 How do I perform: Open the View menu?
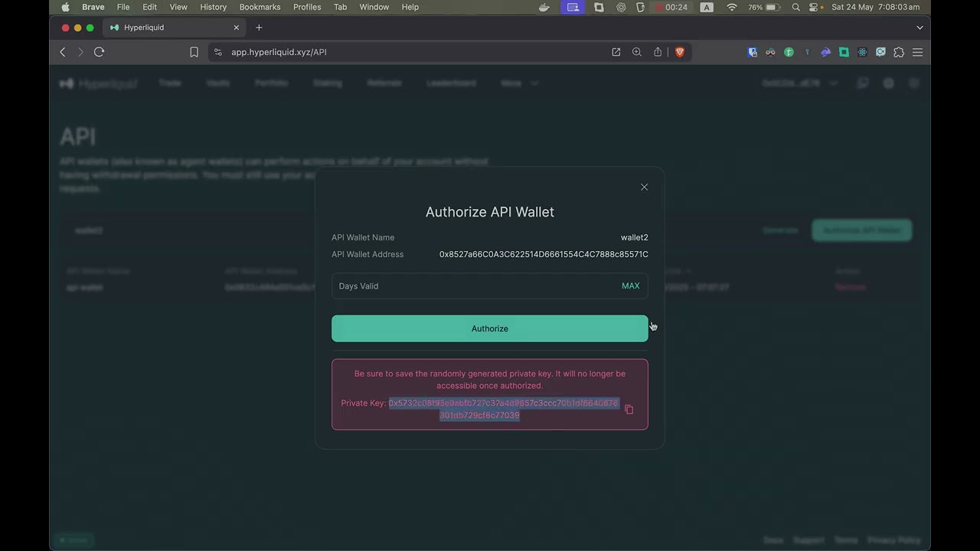(178, 7)
